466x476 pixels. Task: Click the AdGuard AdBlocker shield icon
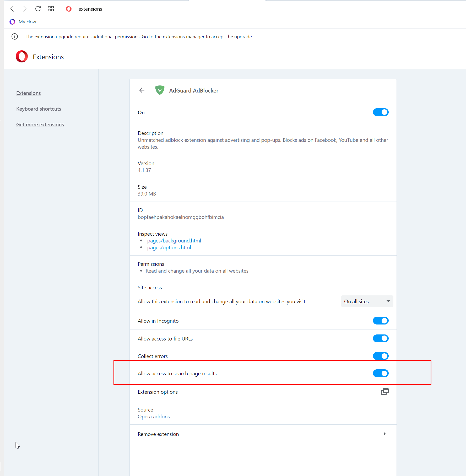(160, 90)
